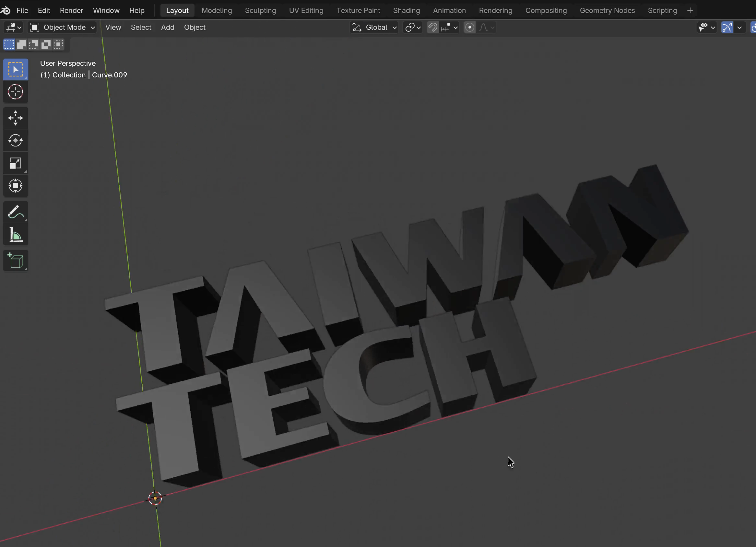The height and width of the screenshot is (547, 756).
Task: Open snapping options dropdown
Action: coord(450,27)
